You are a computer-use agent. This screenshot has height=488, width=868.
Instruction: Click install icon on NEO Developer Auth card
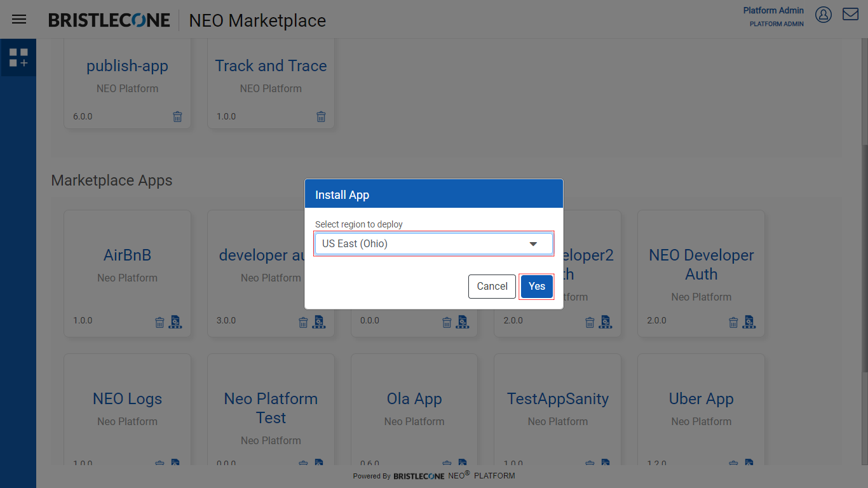749,322
